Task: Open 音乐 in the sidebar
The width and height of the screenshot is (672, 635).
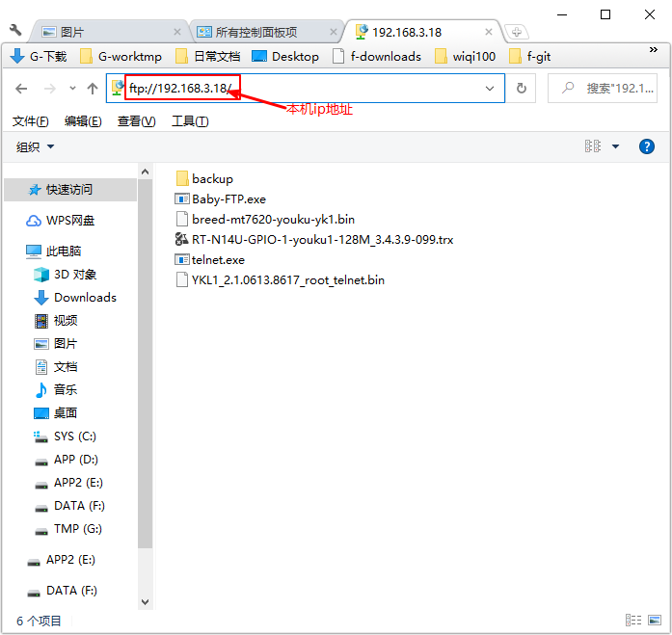Action: coord(55,390)
